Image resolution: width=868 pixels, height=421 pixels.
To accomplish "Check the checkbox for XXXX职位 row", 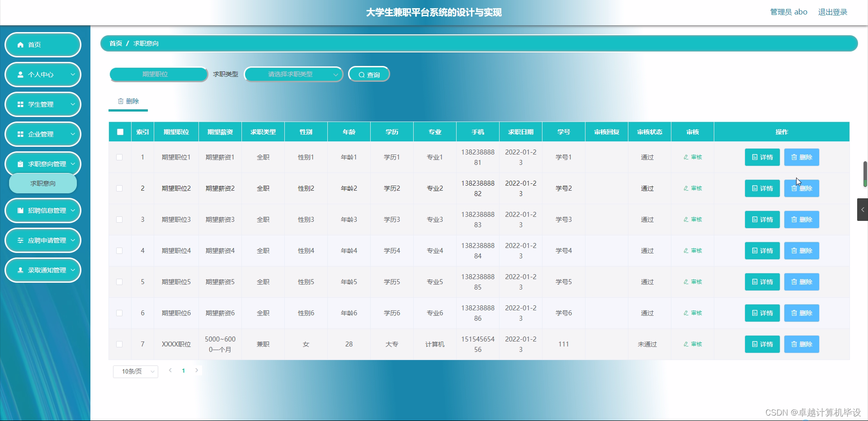I will pyautogui.click(x=119, y=344).
